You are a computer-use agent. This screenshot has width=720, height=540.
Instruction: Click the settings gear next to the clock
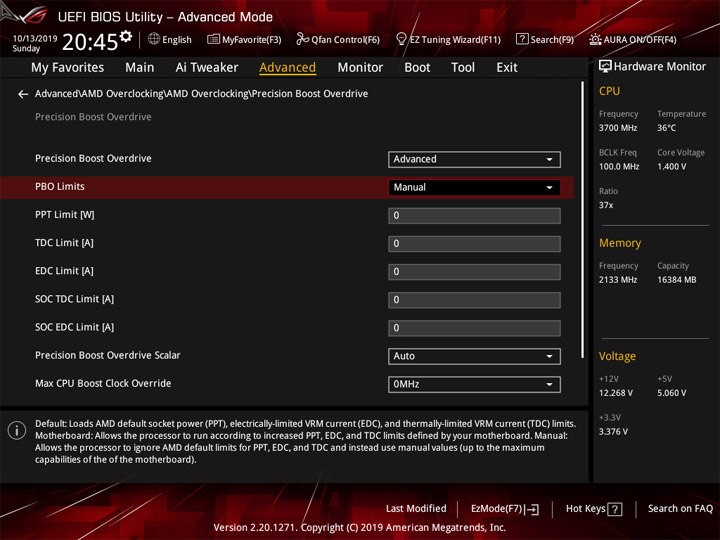pyautogui.click(x=126, y=36)
